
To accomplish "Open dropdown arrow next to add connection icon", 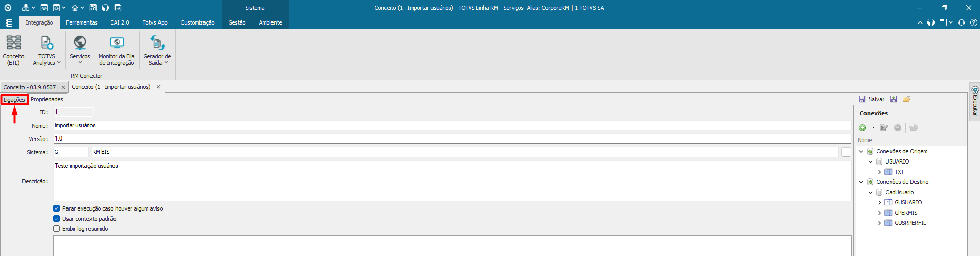I will click(873, 128).
